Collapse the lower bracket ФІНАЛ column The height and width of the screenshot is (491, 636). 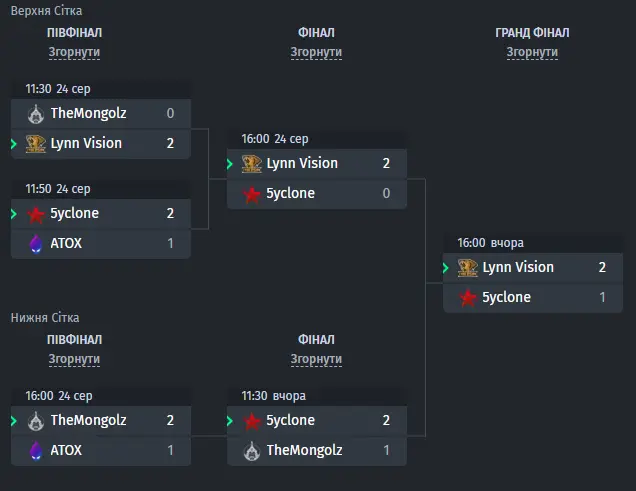(316, 359)
